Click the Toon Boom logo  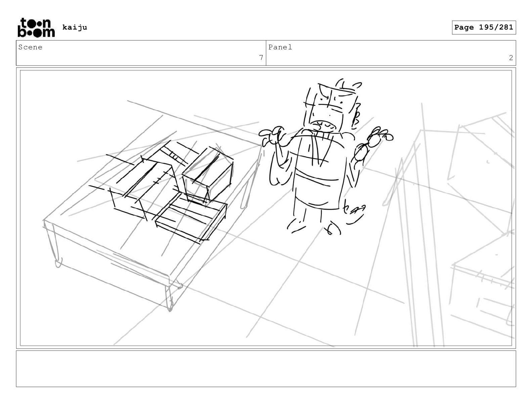point(36,28)
